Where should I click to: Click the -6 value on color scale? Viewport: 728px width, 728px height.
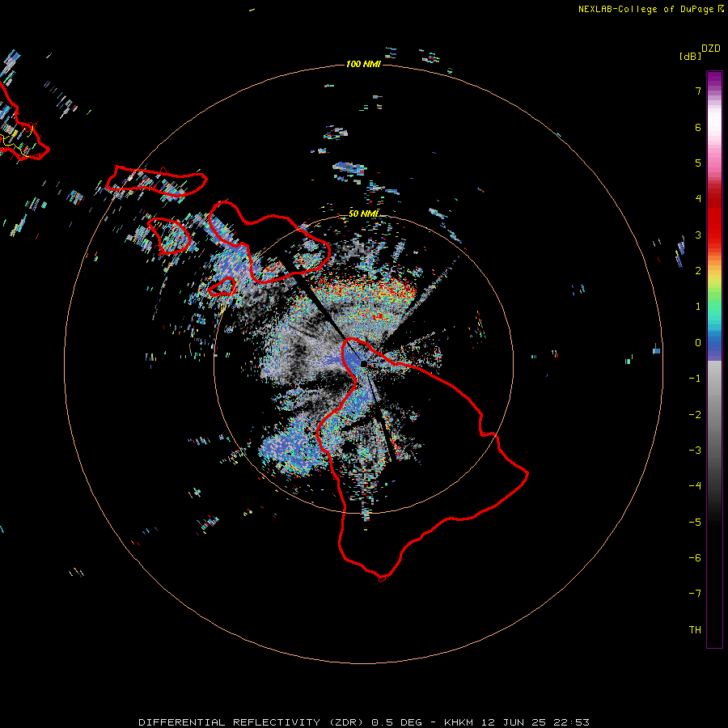(695, 558)
